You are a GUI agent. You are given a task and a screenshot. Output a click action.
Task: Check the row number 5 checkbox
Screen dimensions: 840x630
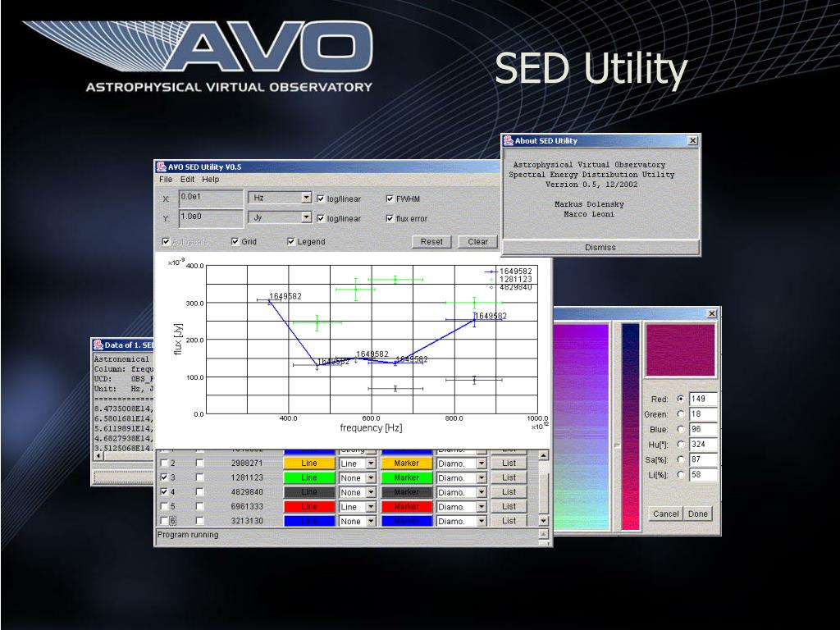pos(164,505)
